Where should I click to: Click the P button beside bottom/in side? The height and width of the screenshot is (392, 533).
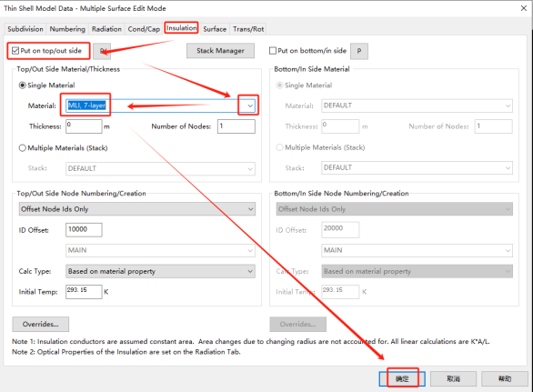[x=359, y=51]
